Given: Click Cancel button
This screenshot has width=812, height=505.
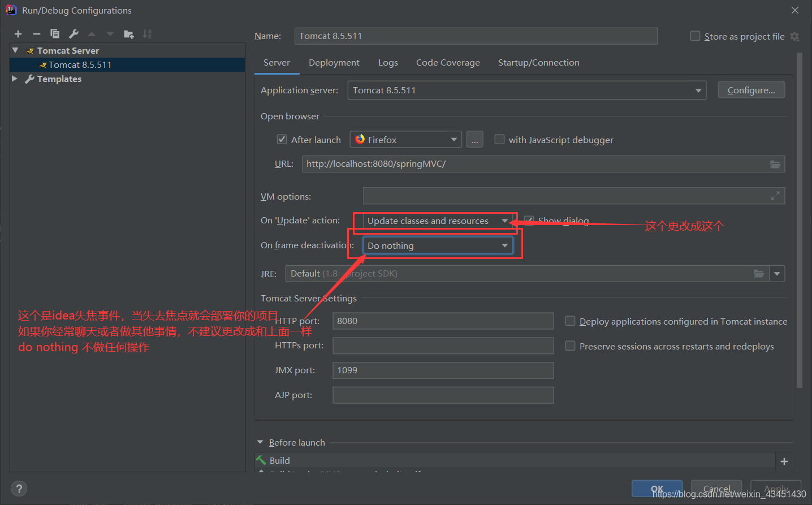Looking at the screenshot, I should [716, 489].
